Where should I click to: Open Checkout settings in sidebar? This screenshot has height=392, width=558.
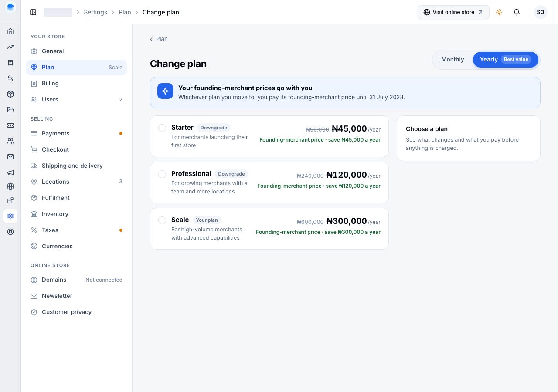tap(77, 150)
